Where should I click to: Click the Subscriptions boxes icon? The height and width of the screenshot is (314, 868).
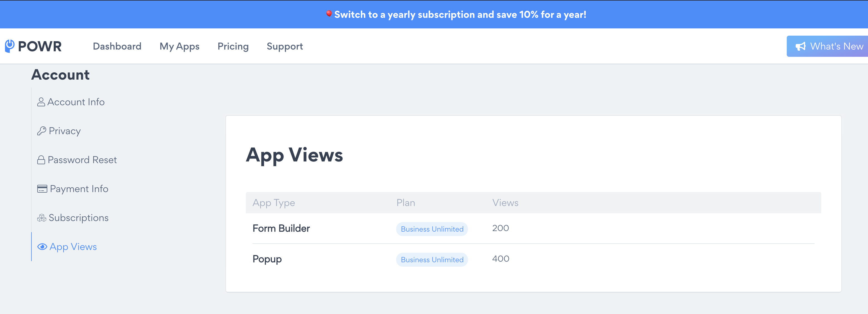42,218
